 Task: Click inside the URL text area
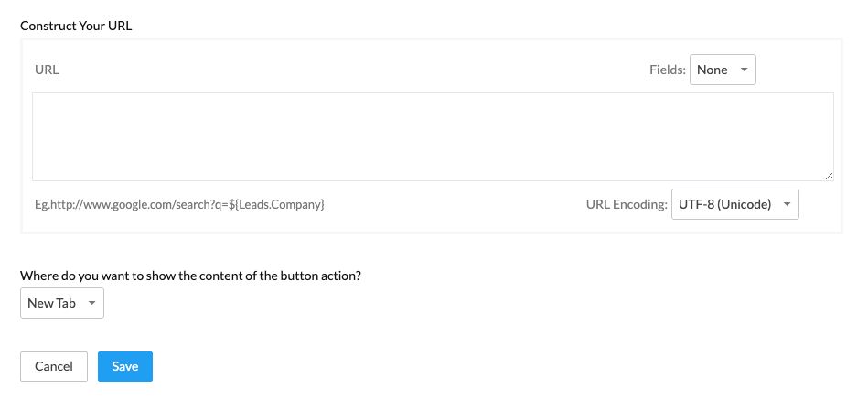click(x=433, y=136)
